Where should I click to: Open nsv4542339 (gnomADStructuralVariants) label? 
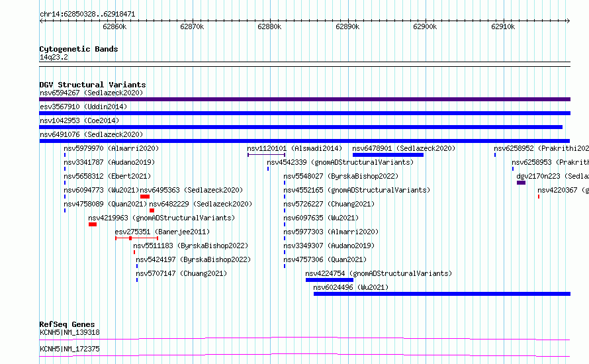coord(340,162)
